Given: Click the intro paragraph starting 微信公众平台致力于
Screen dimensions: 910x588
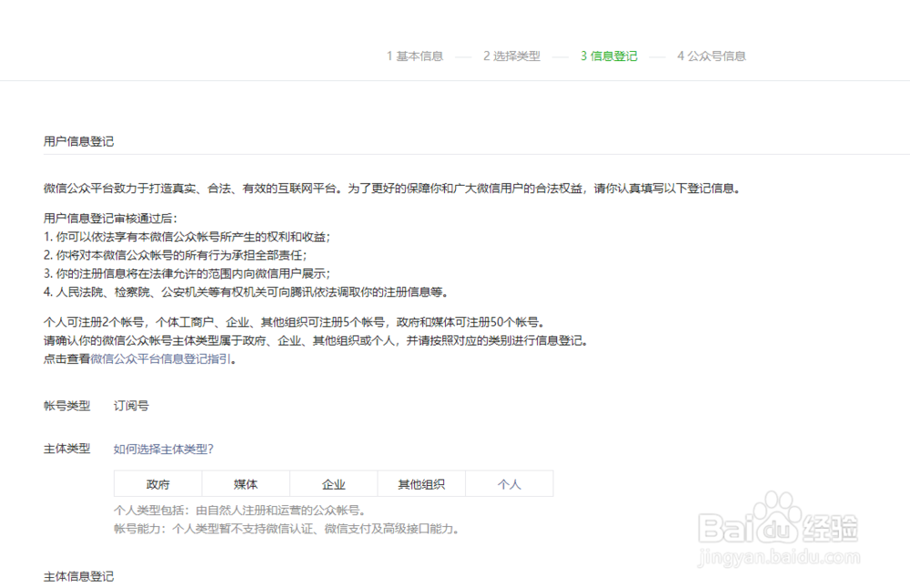Looking at the screenshot, I should pos(392,188).
